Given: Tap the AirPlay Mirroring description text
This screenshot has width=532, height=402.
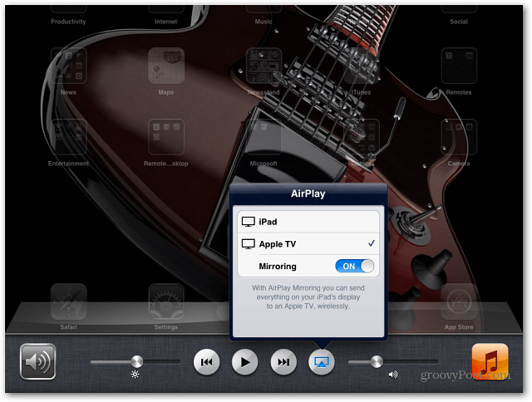Looking at the screenshot, I should point(308,297).
